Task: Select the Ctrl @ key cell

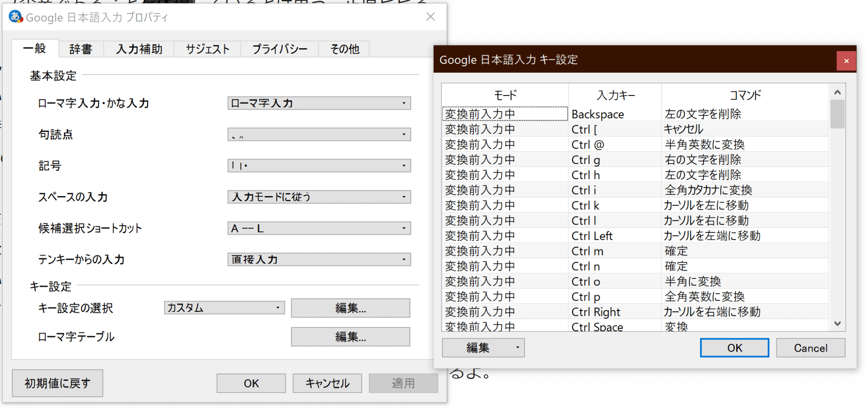Action: [615, 144]
